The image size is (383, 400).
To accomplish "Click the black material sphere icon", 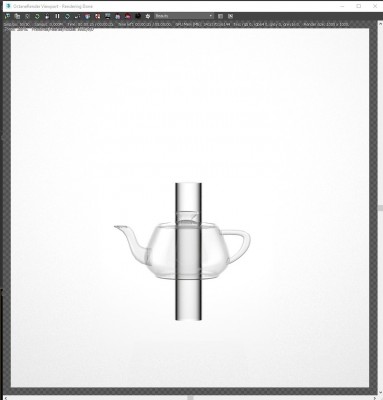I will click(138, 16).
